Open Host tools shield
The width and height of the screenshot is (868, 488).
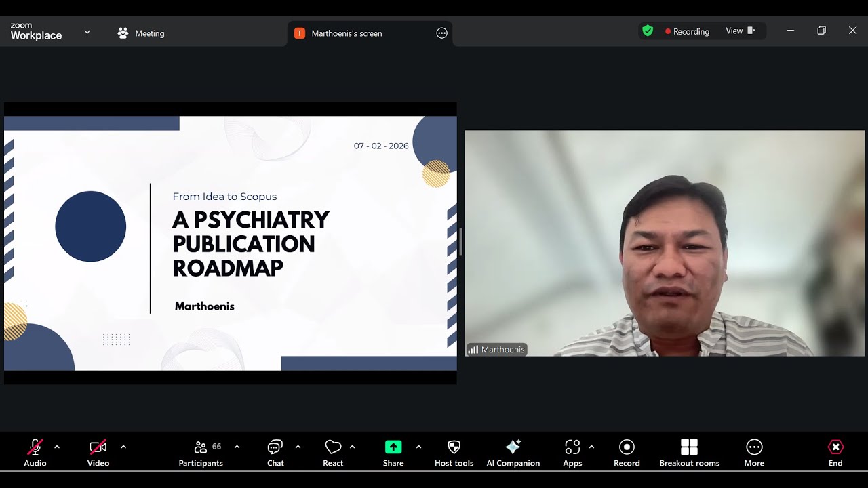point(454,453)
